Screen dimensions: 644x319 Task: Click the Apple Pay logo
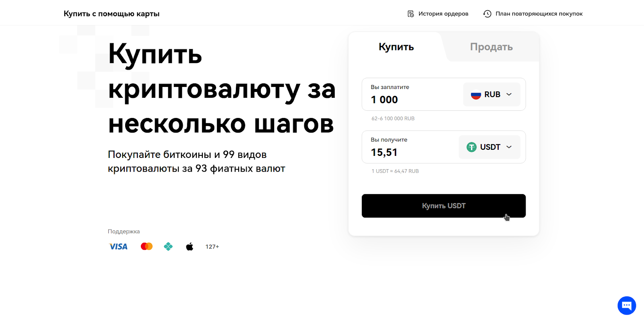pos(190,246)
